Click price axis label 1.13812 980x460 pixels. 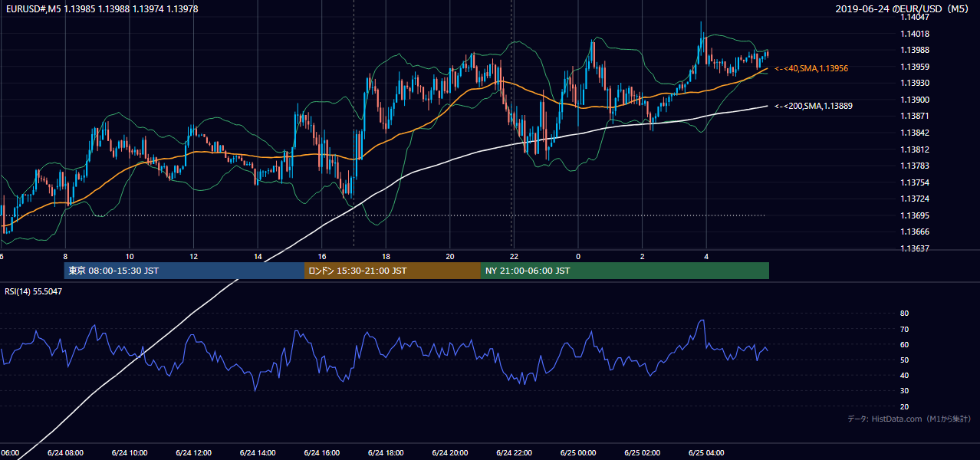(x=915, y=149)
